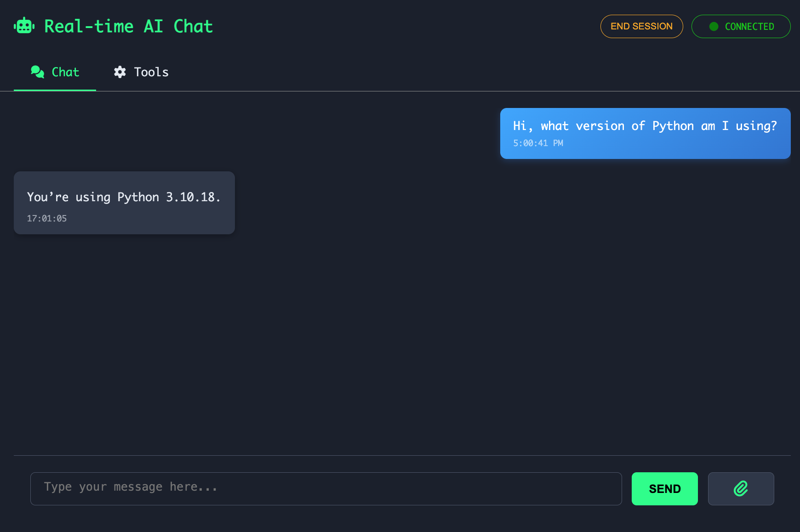The width and height of the screenshot is (800, 532).
Task: Click the timestamp 5:00:41 PM on the user message
Action: point(538,143)
